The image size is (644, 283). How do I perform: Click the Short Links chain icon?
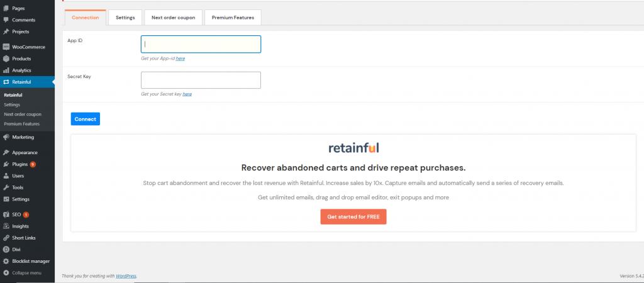click(6, 238)
